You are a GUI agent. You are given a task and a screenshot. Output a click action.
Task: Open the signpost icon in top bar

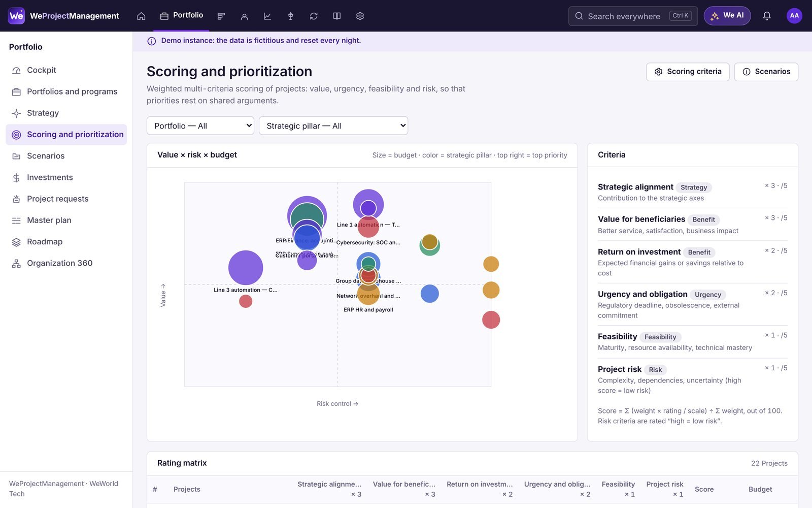click(x=291, y=16)
